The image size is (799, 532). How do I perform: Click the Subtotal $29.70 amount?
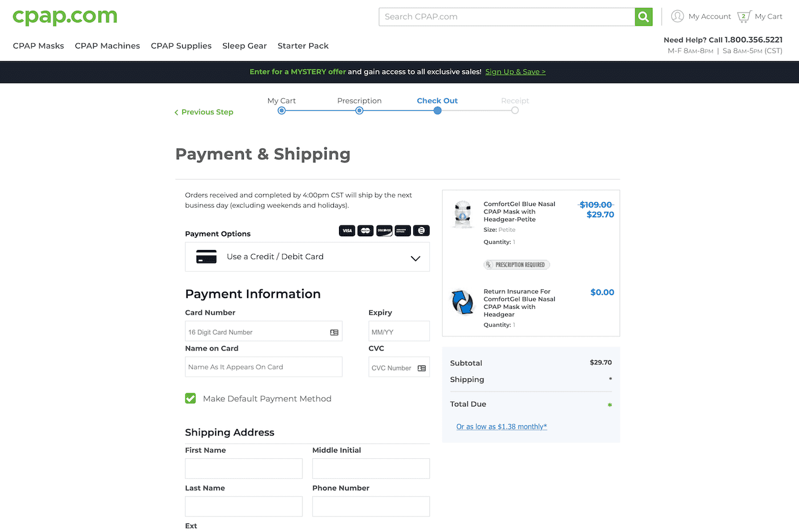pos(600,362)
